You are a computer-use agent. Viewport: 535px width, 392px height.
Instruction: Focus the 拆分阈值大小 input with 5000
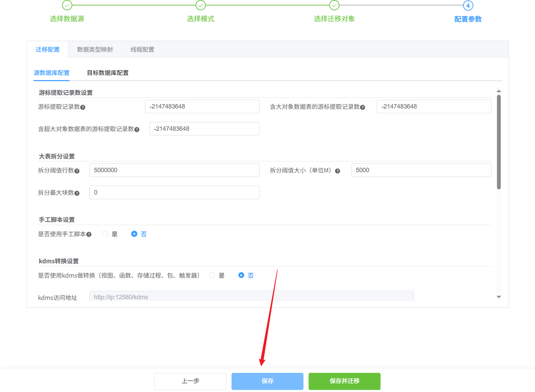(421, 170)
